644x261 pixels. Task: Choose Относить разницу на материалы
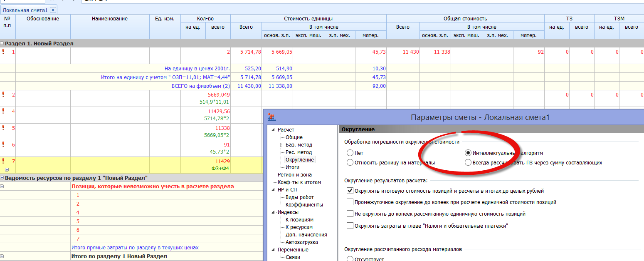[350, 162]
